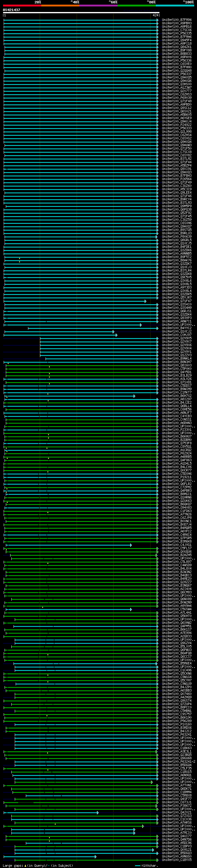Open hit UniRef100_B3TLM2
This screenshot has height=868, width=197.
pyautogui.click(x=177, y=159)
